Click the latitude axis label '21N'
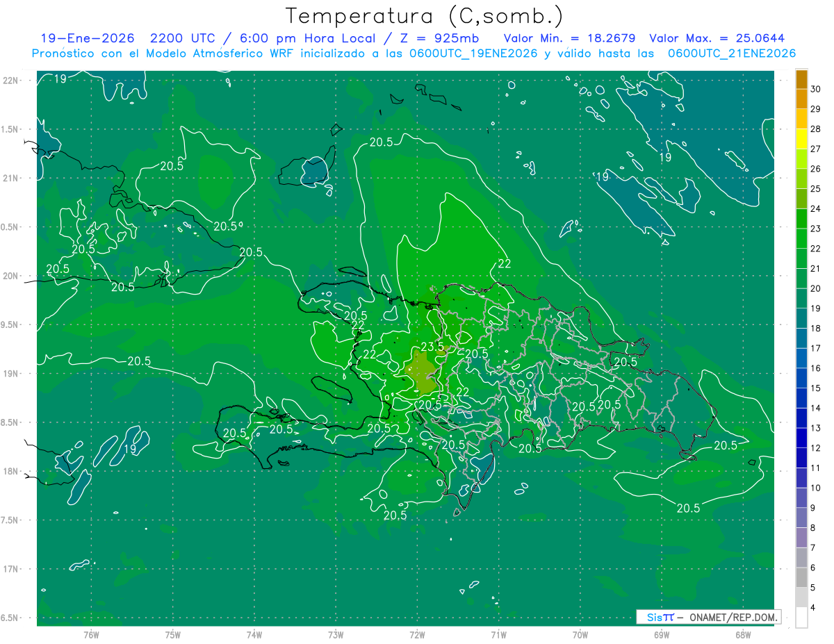 coord(10,178)
